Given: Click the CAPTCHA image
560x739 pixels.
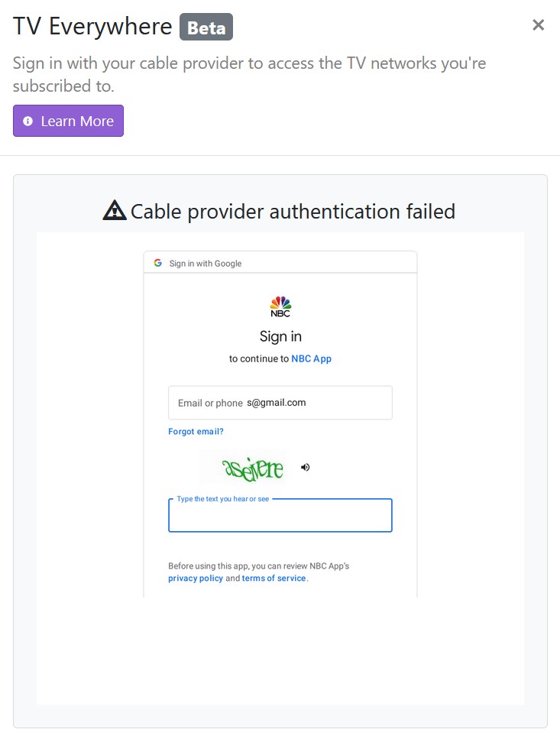Looking at the screenshot, I should (243, 467).
